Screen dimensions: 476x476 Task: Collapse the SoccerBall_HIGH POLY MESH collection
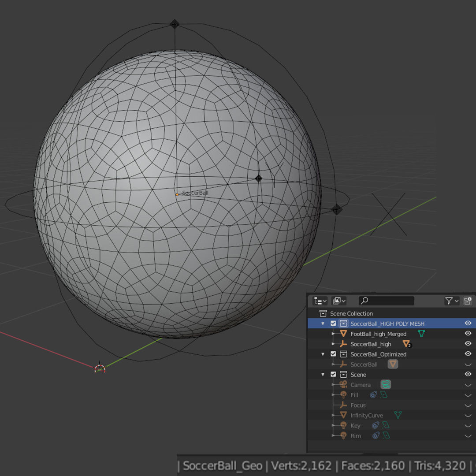(323, 324)
